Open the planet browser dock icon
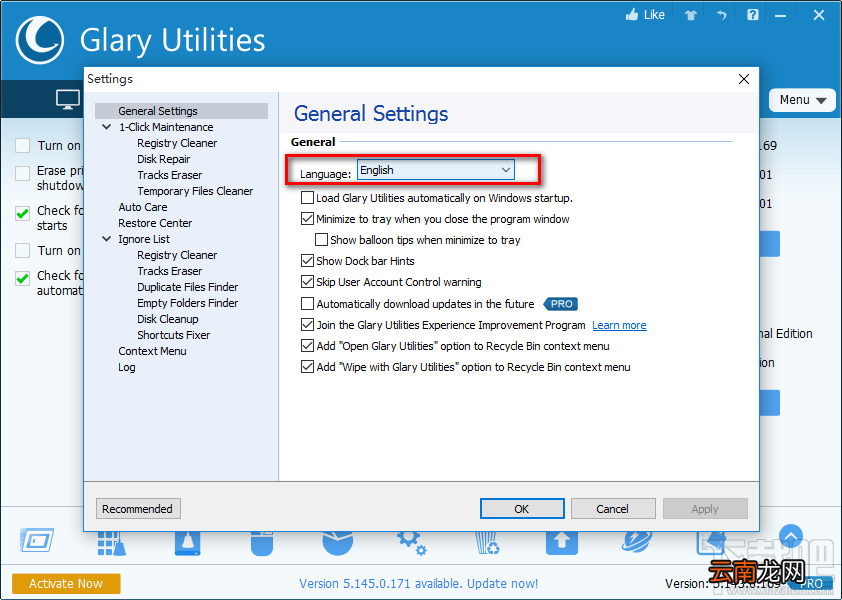 637,541
